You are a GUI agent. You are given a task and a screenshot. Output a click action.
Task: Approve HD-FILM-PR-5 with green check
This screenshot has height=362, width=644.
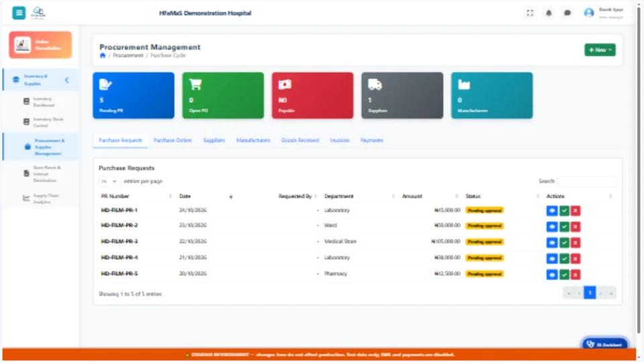click(x=564, y=275)
